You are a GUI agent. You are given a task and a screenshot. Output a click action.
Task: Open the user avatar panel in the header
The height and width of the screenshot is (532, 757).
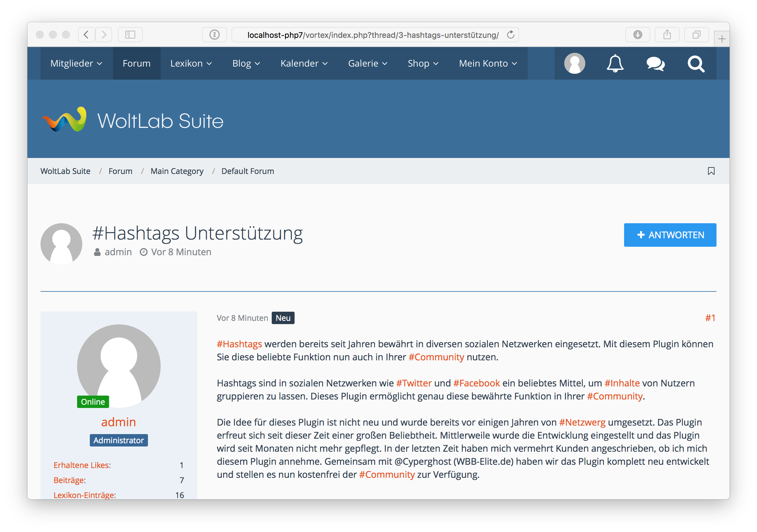pos(574,63)
